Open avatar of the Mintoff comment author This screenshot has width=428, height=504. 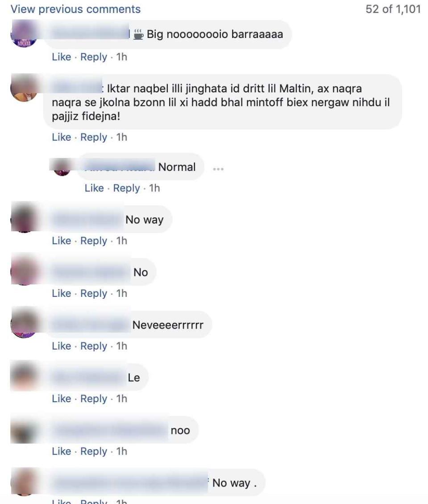coord(24,88)
